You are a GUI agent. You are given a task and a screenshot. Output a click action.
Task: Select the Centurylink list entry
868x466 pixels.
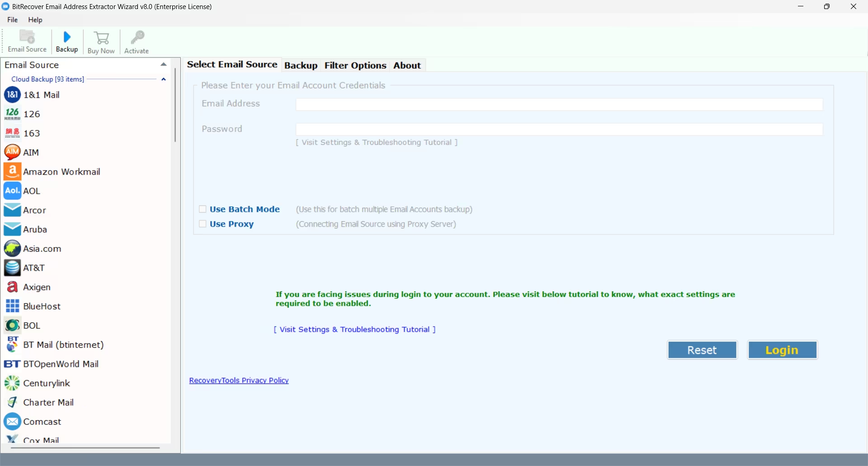pos(47,383)
